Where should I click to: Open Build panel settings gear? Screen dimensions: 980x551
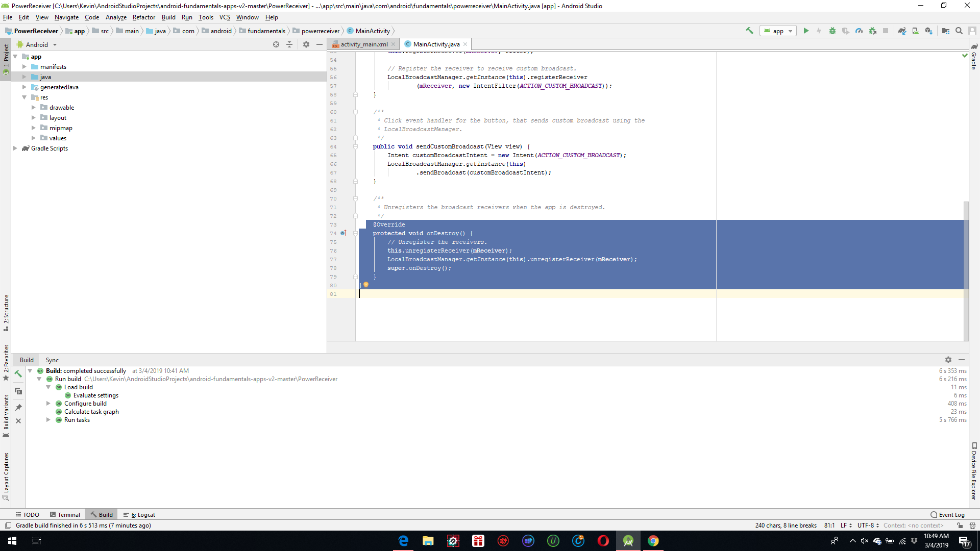948,360
